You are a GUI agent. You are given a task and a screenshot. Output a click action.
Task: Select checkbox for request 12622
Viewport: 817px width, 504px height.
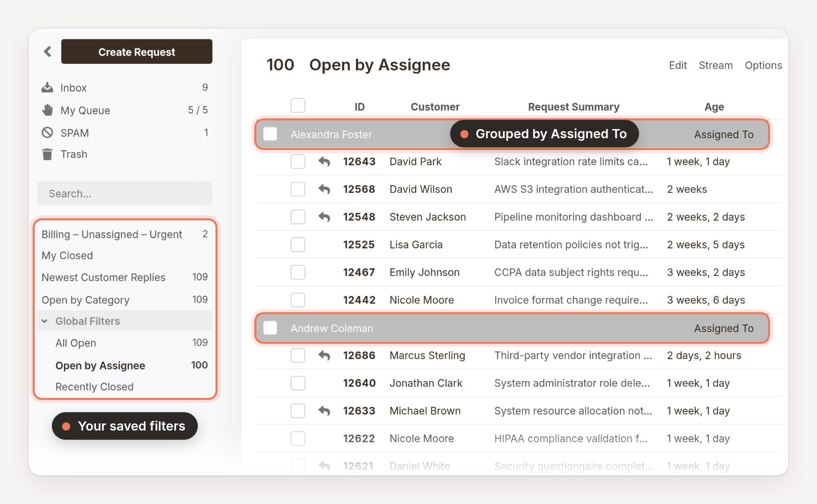tap(298, 439)
